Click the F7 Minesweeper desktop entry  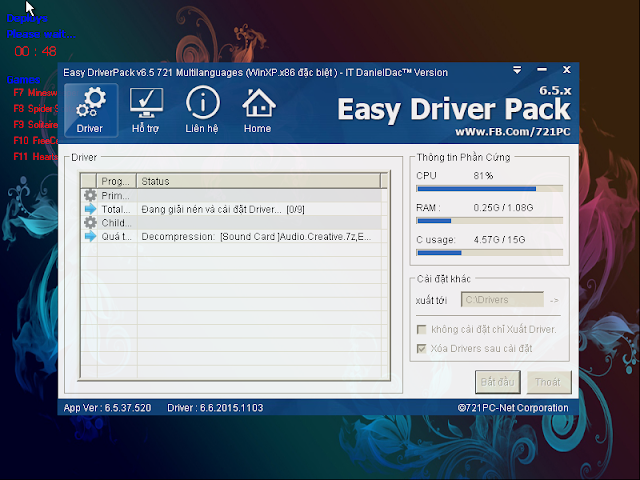coord(35,93)
